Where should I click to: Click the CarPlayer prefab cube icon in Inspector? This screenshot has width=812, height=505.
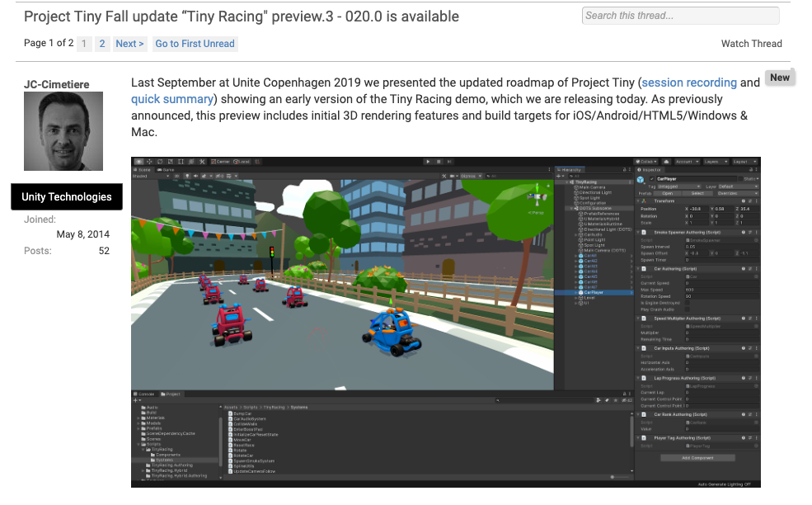tap(641, 178)
